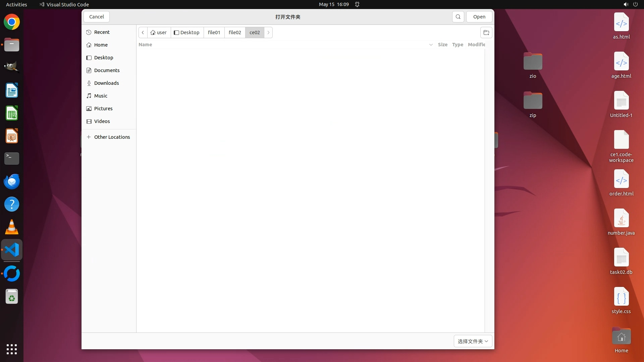This screenshot has width=644, height=362.
Task: Click the path bar forward arrow
Action: click(268, 33)
